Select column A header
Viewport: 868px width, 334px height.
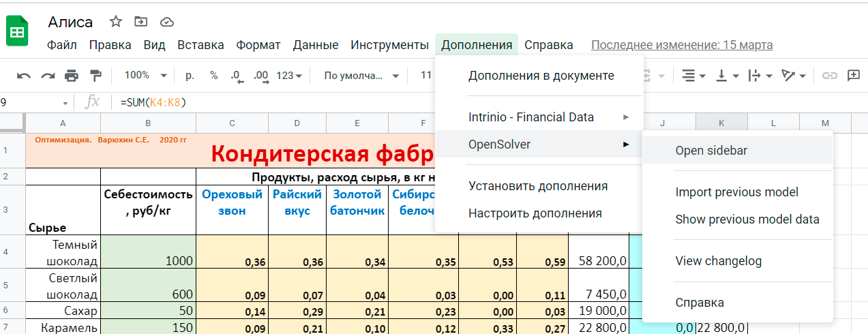pyautogui.click(x=63, y=123)
